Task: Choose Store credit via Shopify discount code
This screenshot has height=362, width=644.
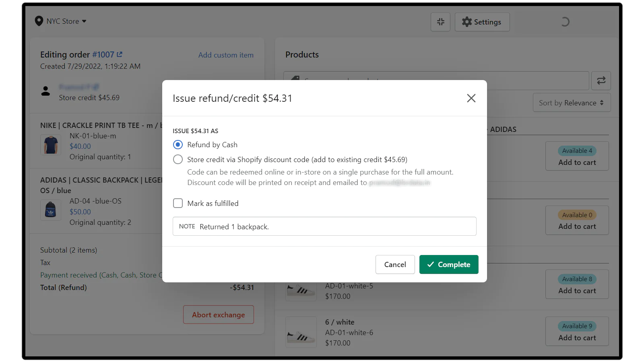Action: [178, 160]
